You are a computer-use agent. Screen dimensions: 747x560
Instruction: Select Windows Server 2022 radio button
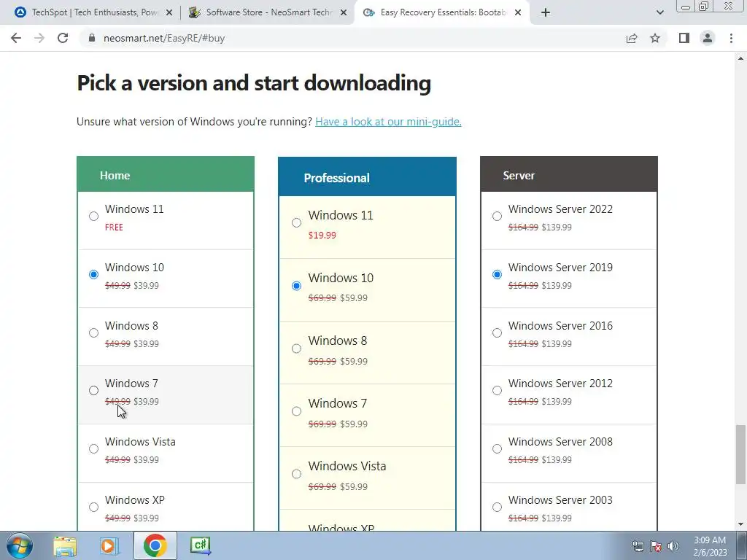[497, 216]
